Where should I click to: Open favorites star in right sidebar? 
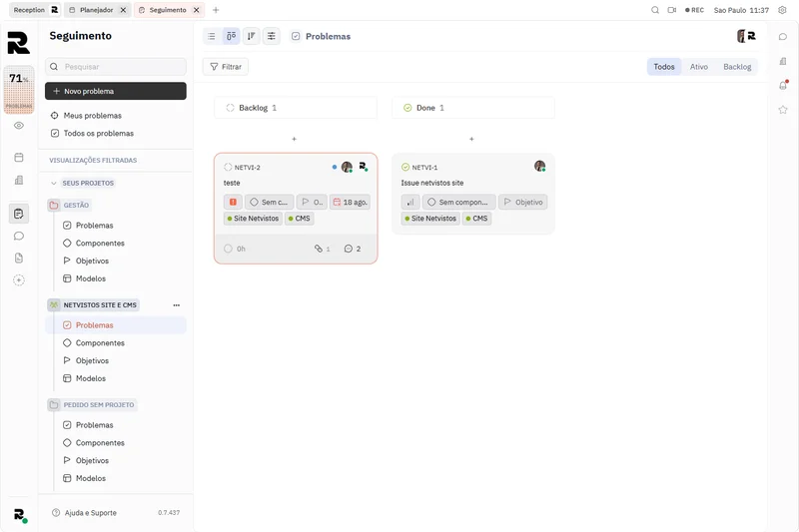tap(783, 110)
